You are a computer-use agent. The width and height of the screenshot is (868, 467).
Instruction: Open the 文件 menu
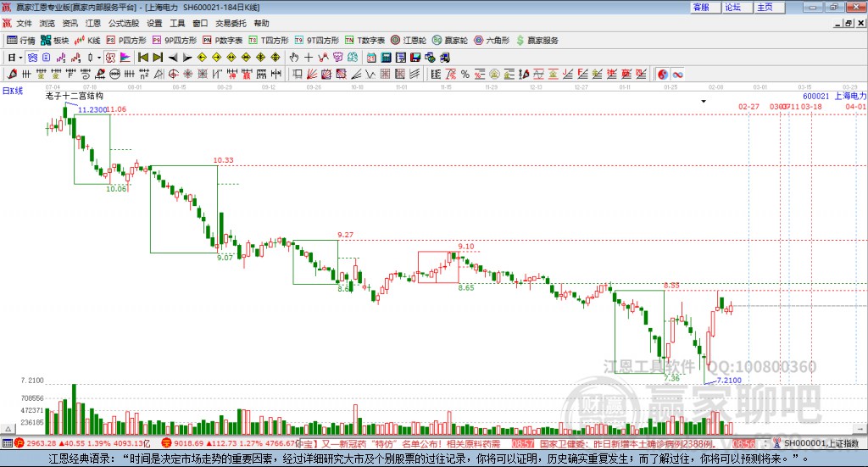tap(24, 23)
